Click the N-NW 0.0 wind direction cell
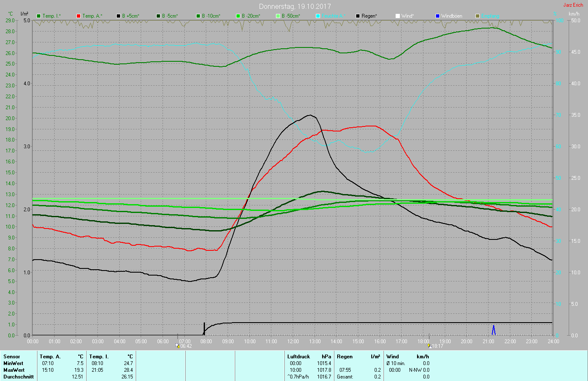The image size is (588, 381). (419, 370)
